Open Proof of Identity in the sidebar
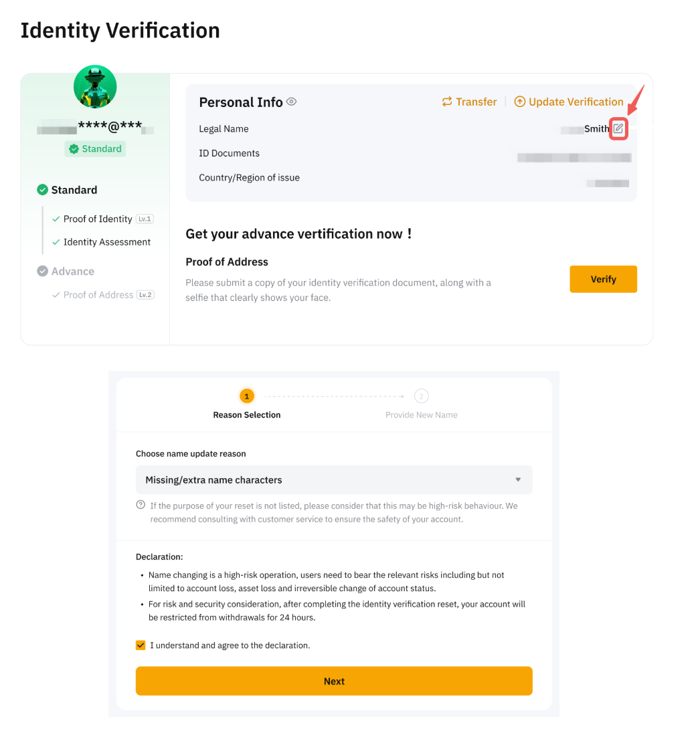This screenshot has height=733, width=700. click(x=98, y=219)
